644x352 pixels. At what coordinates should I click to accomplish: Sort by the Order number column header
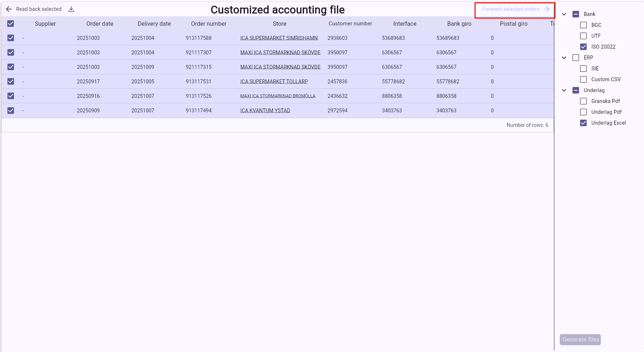[x=209, y=24]
